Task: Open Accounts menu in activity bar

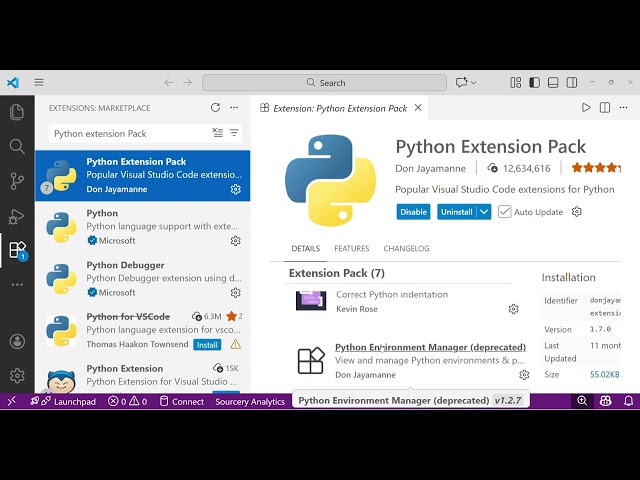Action: 17,342
